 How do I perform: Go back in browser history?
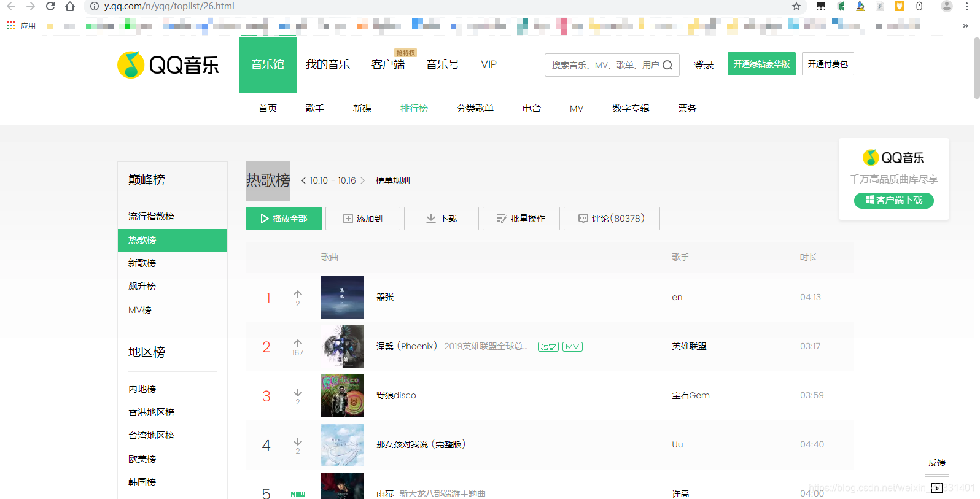[11, 6]
